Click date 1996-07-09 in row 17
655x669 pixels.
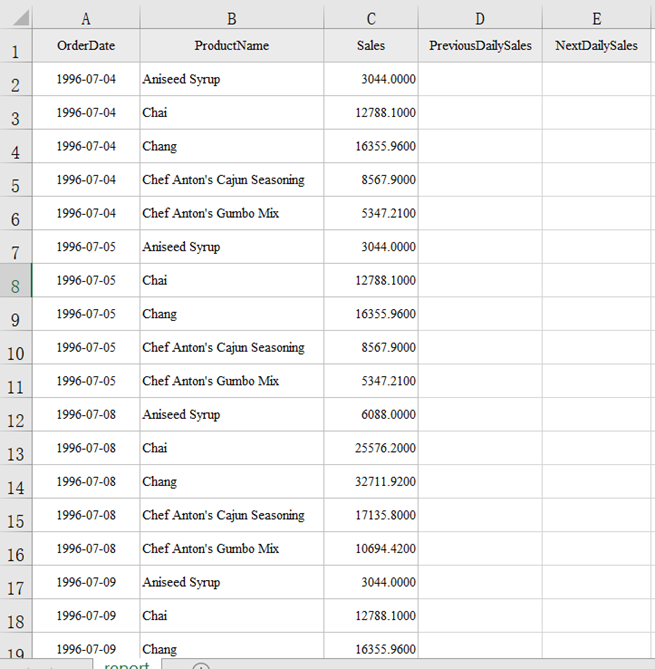pos(86,582)
